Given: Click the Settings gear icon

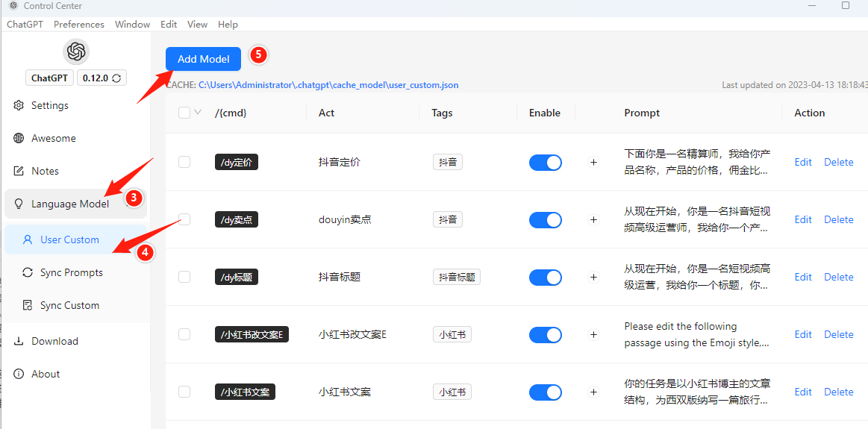Looking at the screenshot, I should click(x=19, y=105).
